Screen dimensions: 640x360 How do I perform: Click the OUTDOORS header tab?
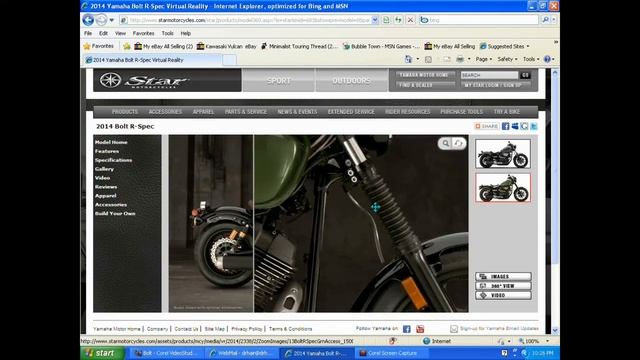(351, 80)
